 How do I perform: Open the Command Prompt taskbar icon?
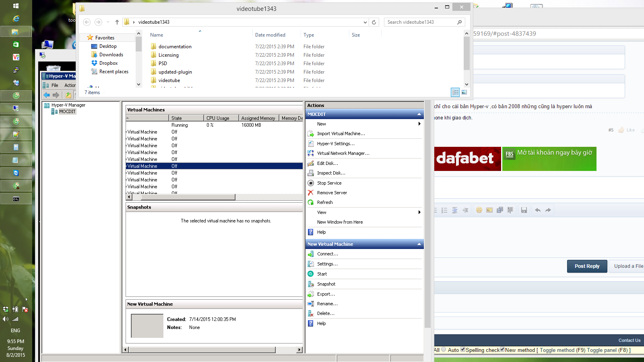click(16, 199)
